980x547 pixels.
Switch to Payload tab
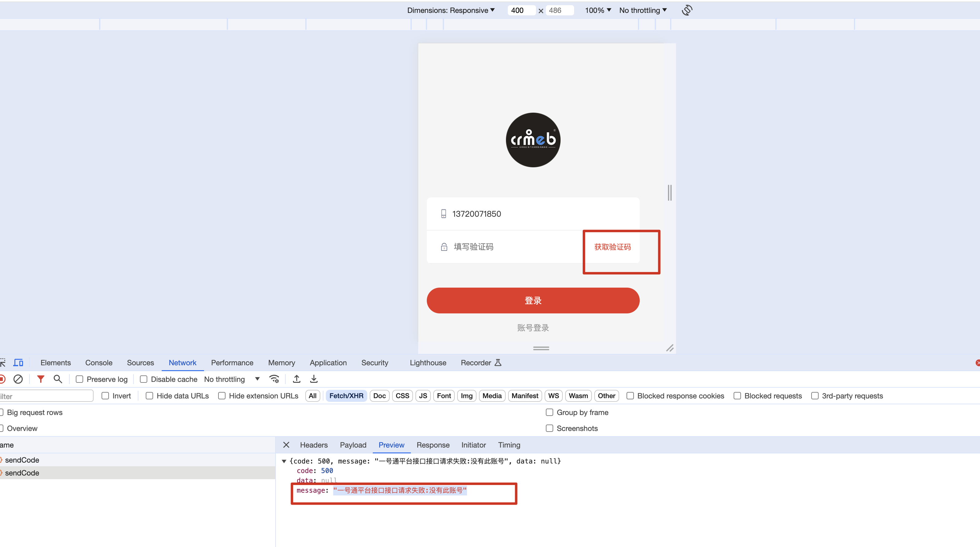point(353,444)
